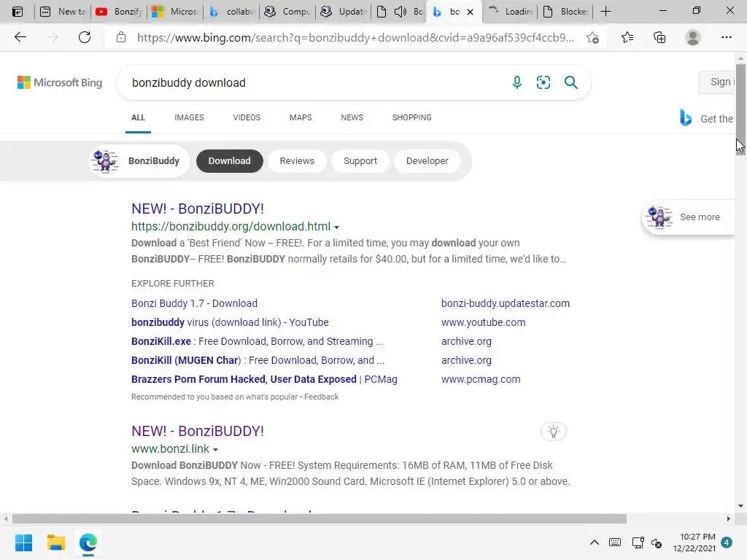
Task: Switch to the New tab browser tab
Action: (63, 12)
